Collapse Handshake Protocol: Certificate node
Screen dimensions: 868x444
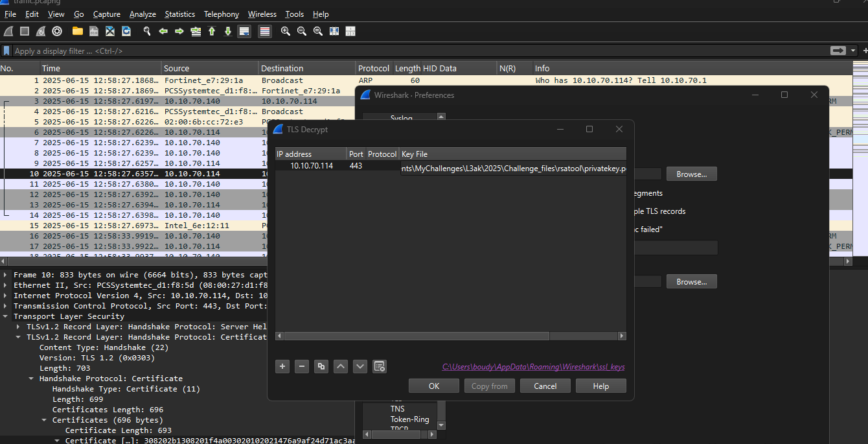point(31,379)
